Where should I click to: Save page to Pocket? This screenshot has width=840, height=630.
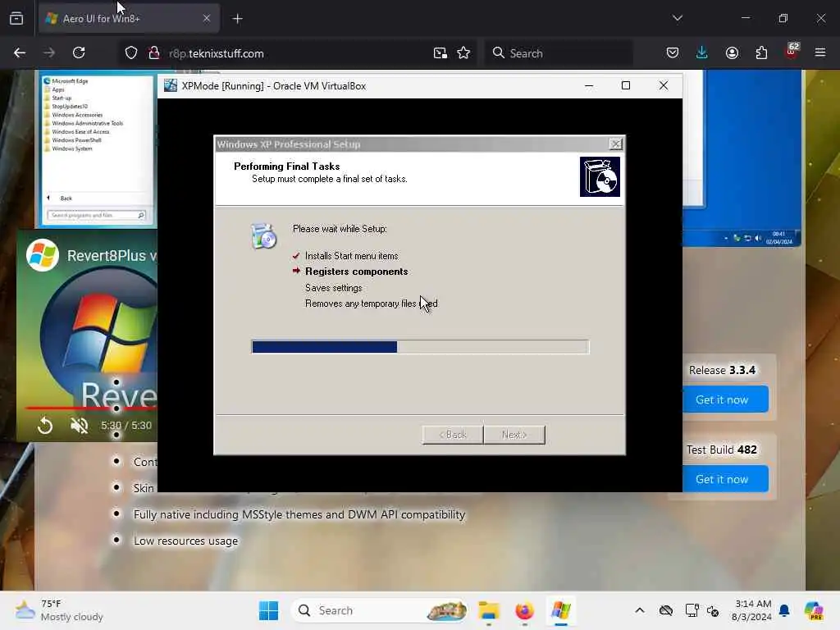coord(673,52)
